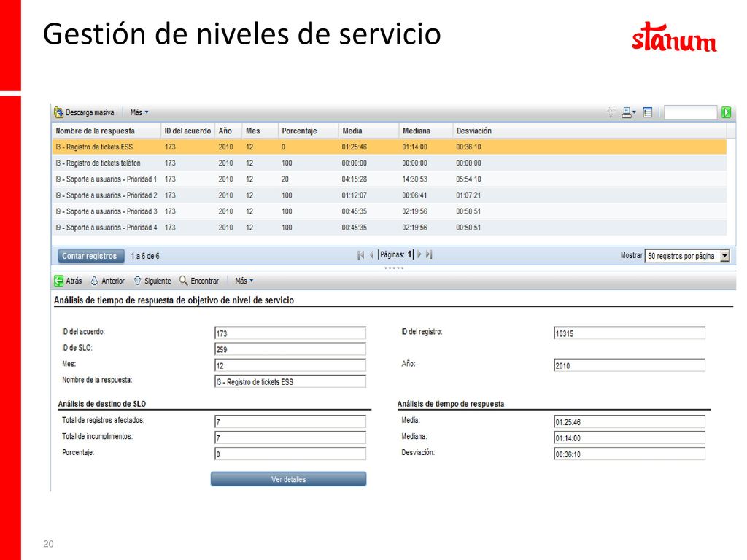Click the Anterior up-arrow icon
The image size is (747, 560).
coord(94,281)
